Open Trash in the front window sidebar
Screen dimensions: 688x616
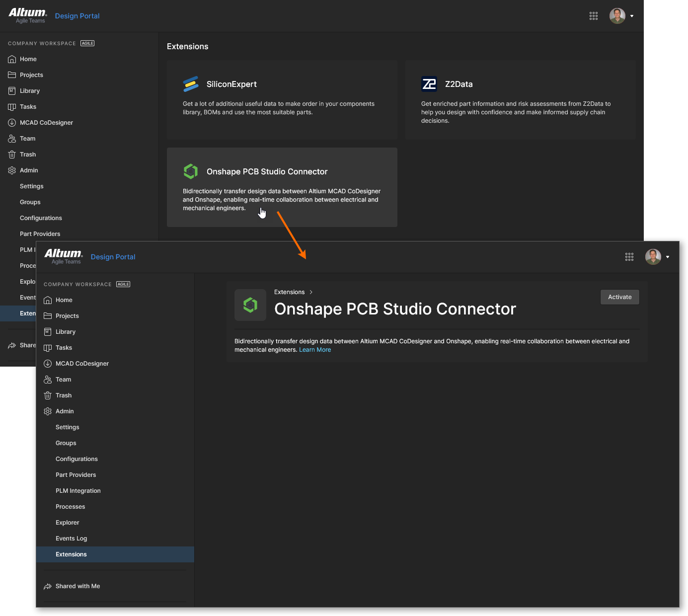[x=115, y=395]
